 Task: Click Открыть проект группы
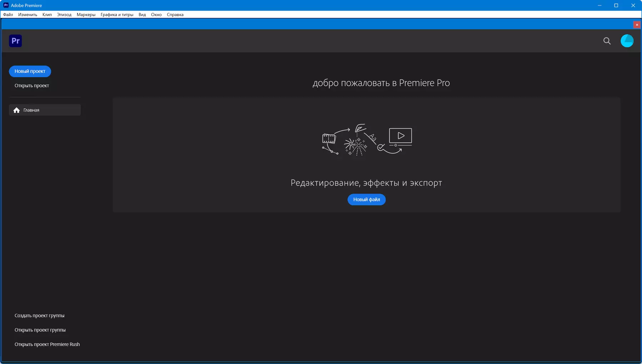[40, 330]
